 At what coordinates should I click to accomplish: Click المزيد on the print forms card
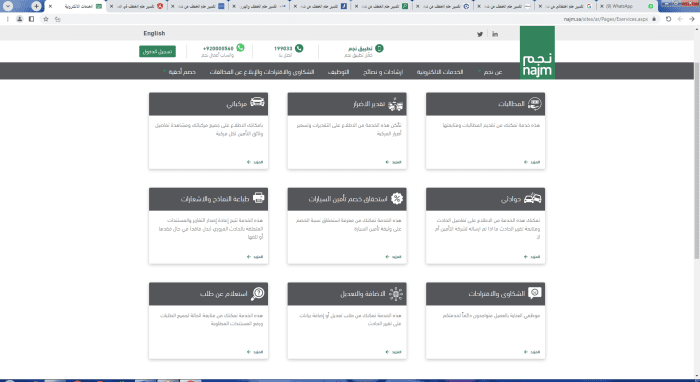(x=255, y=257)
